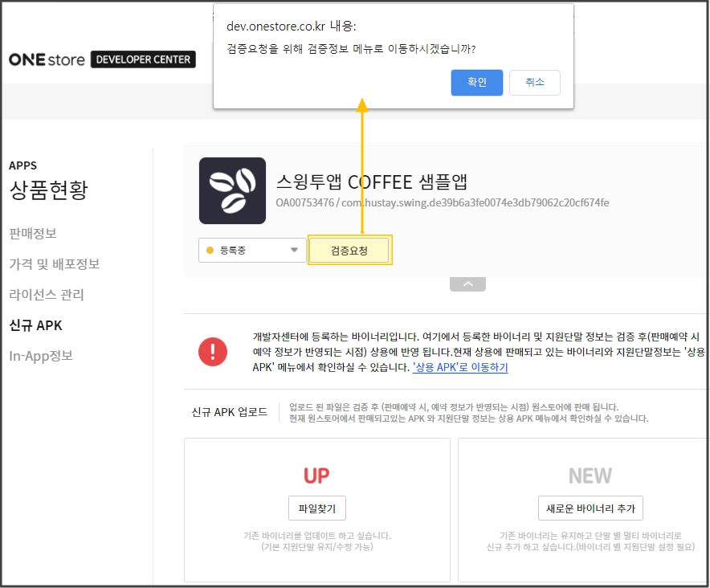
Task: Open In-App정보 in the sidebar
Action: click(x=41, y=356)
